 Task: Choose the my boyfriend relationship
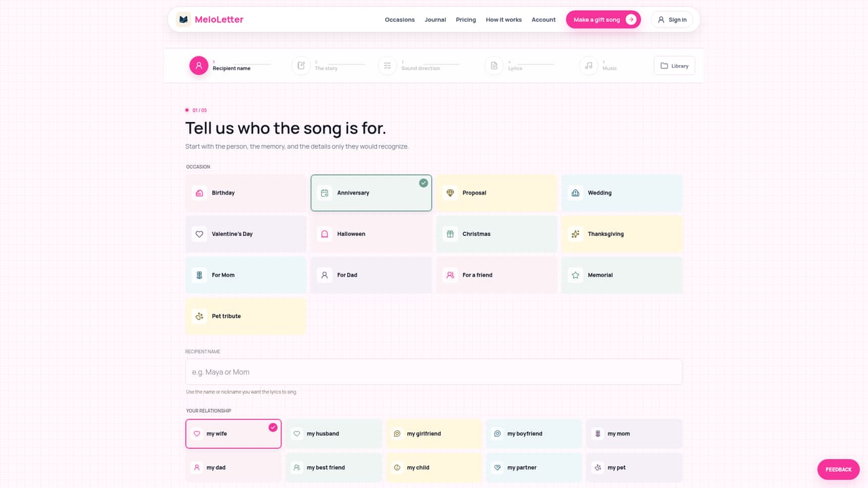pyautogui.click(x=534, y=434)
